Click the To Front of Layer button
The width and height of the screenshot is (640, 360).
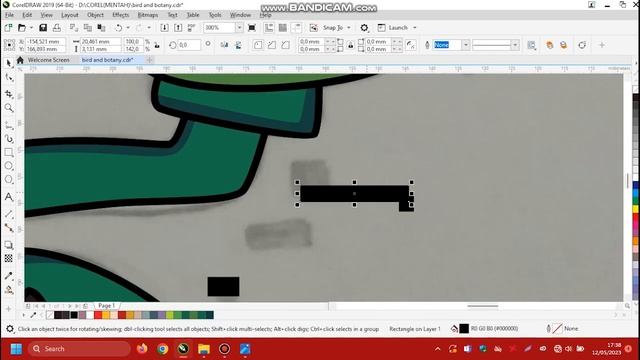550,45
